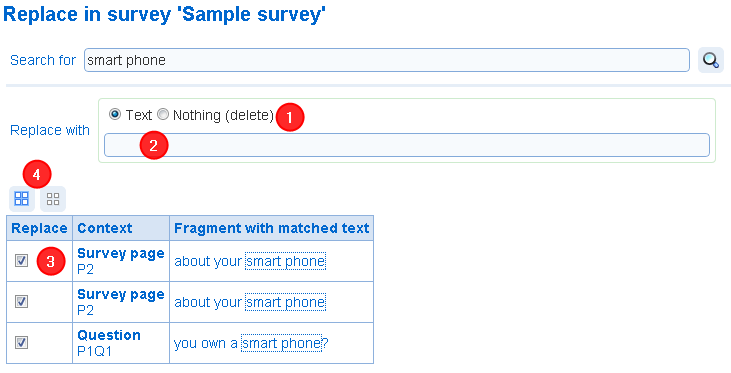Deselect all matches with gray grid icon

click(53, 199)
